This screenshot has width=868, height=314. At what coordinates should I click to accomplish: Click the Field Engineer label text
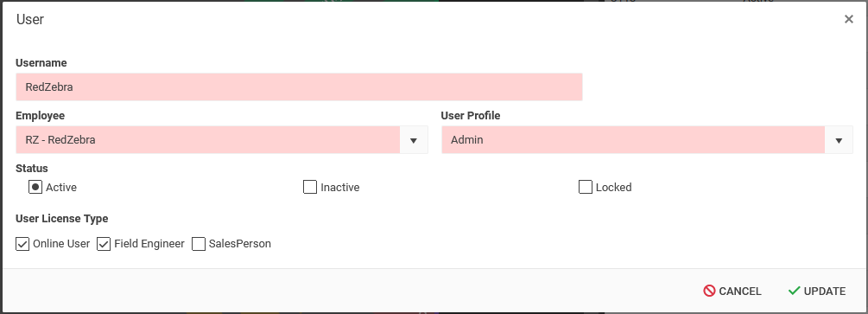[149, 244]
